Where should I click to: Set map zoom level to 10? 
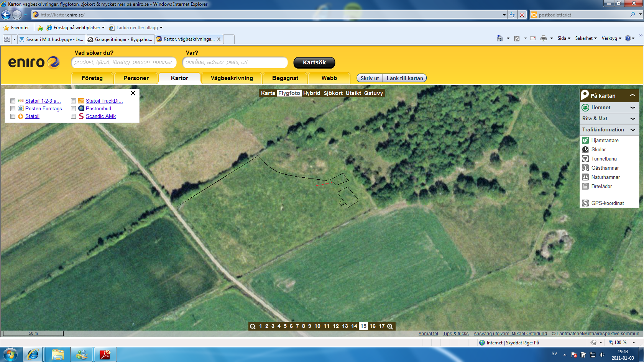[x=317, y=326]
